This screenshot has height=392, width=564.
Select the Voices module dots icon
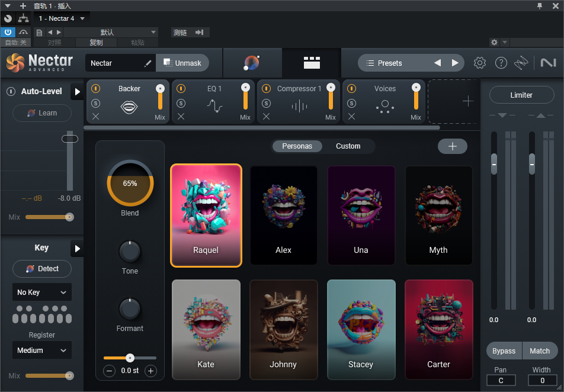pyautogui.click(x=385, y=107)
